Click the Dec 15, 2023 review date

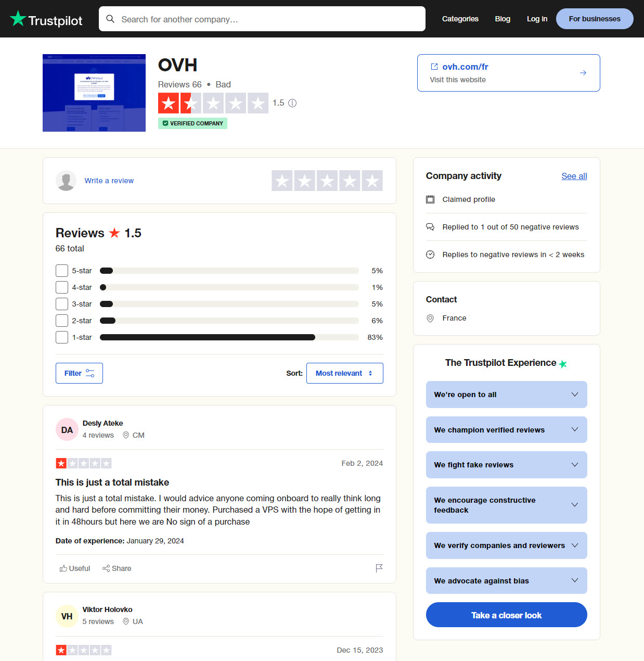click(x=360, y=650)
